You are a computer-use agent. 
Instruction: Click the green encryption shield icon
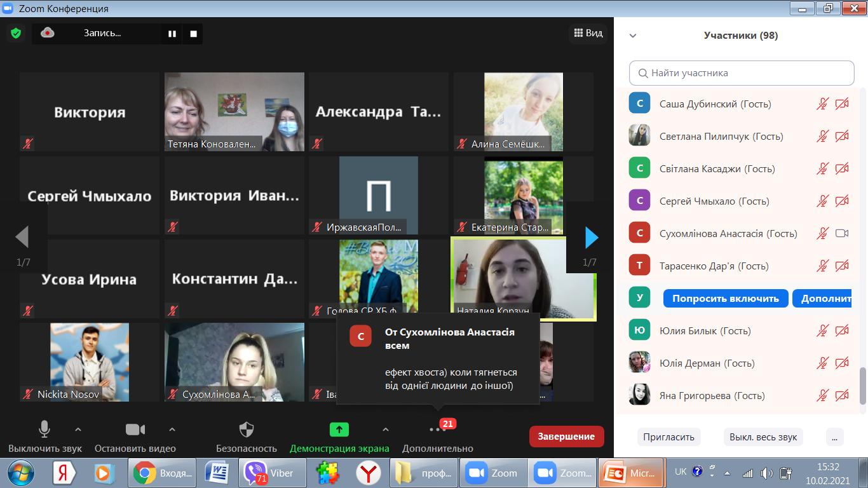coord(16,33)
